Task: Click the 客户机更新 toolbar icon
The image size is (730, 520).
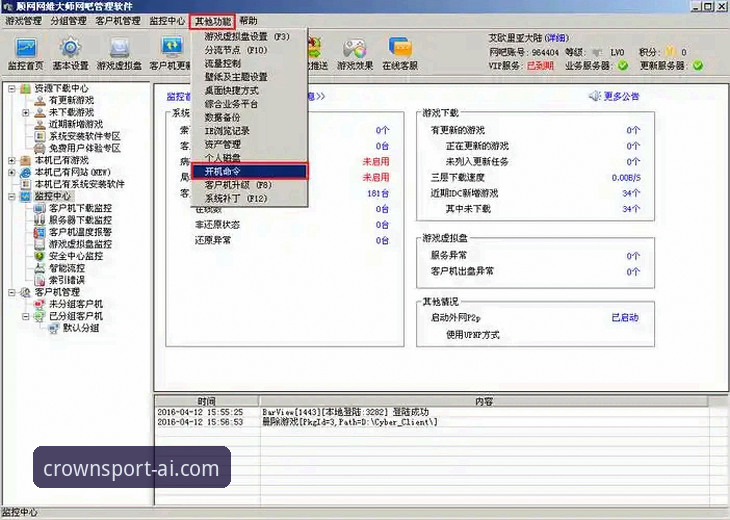Action: coord(172,48)
